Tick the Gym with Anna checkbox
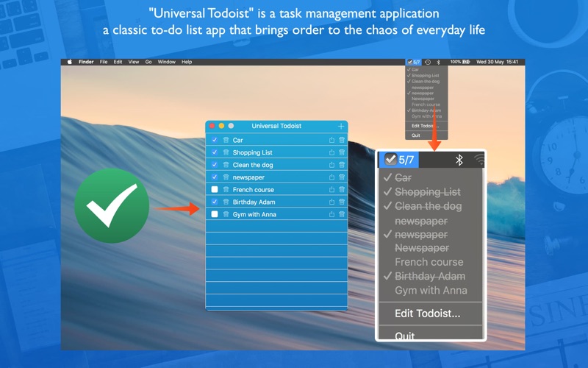Screen dimensions: 588x368 pos(215,214)
